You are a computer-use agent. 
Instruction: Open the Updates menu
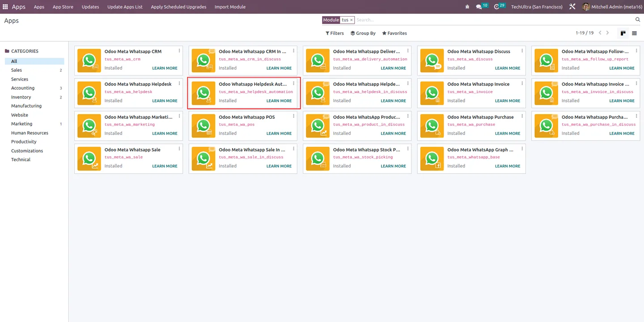pyautogui.click(x=90, y=7)
